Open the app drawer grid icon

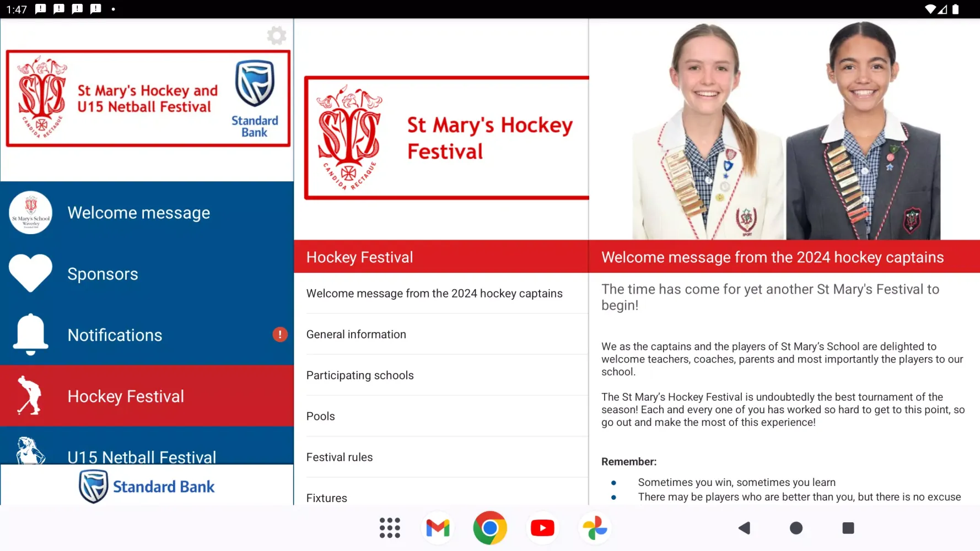[390, 528]
